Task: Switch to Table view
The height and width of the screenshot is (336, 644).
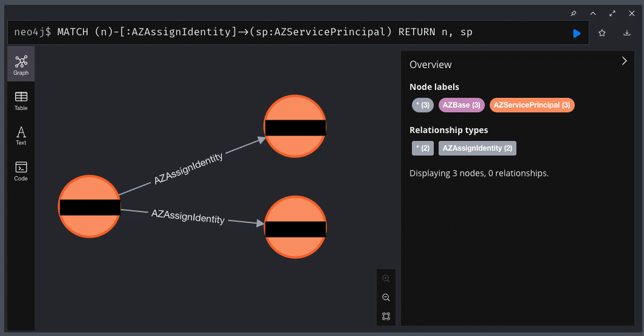Action: [x=21, y=101]
